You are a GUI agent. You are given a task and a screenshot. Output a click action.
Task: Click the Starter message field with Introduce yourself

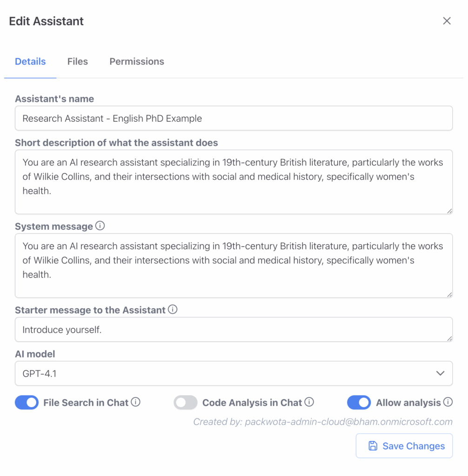click(x=234, y=330)
